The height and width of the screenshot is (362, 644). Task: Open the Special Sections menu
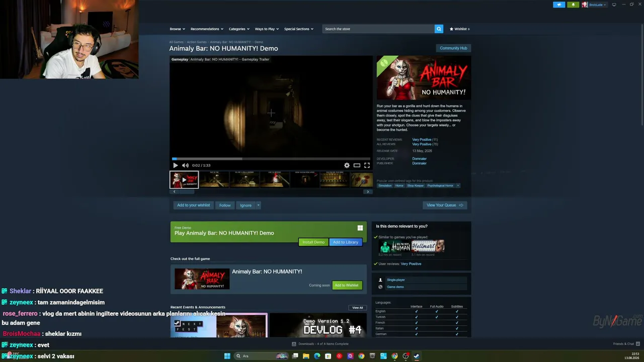click(x=298, y=29)
